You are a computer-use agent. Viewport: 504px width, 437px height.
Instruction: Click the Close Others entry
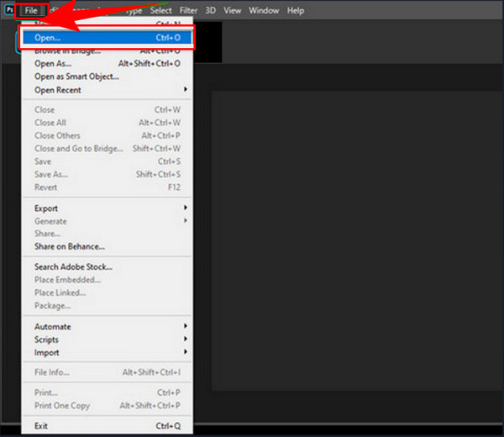click(107, 135)
